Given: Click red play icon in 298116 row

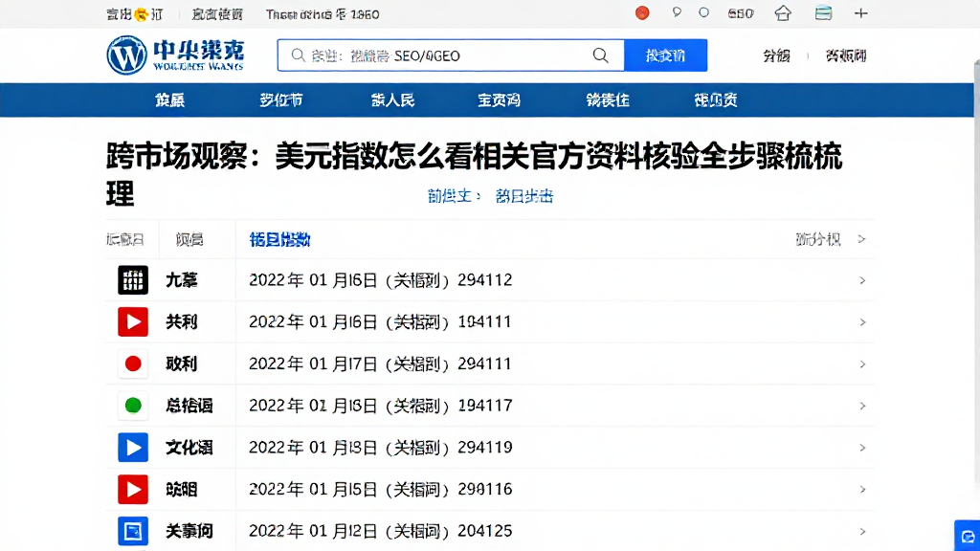Looking at the screenshot, I should click(x=133, y=489).
